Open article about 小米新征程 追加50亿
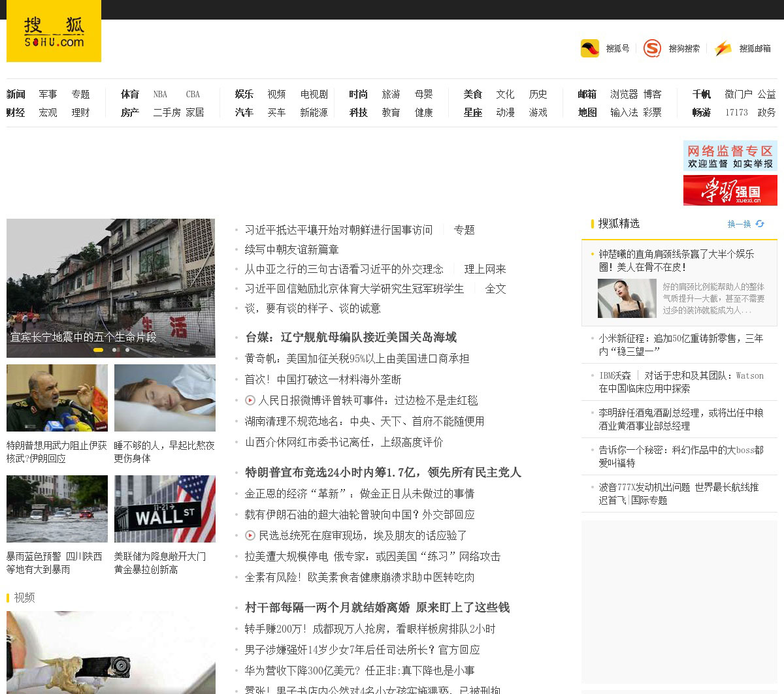This screenshot has width=784, height=694. coord(681,345)
